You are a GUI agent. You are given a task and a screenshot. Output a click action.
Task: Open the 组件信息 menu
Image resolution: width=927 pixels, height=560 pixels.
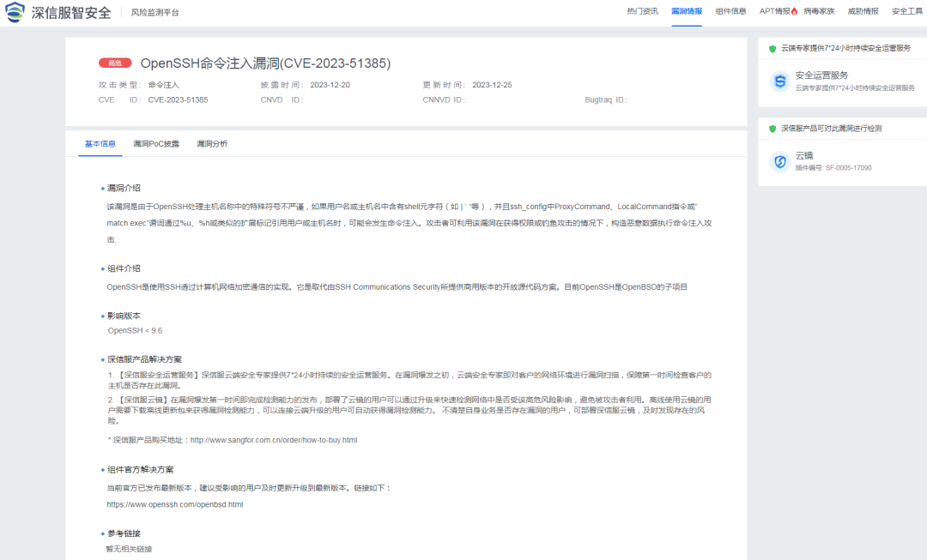point(730,11)
